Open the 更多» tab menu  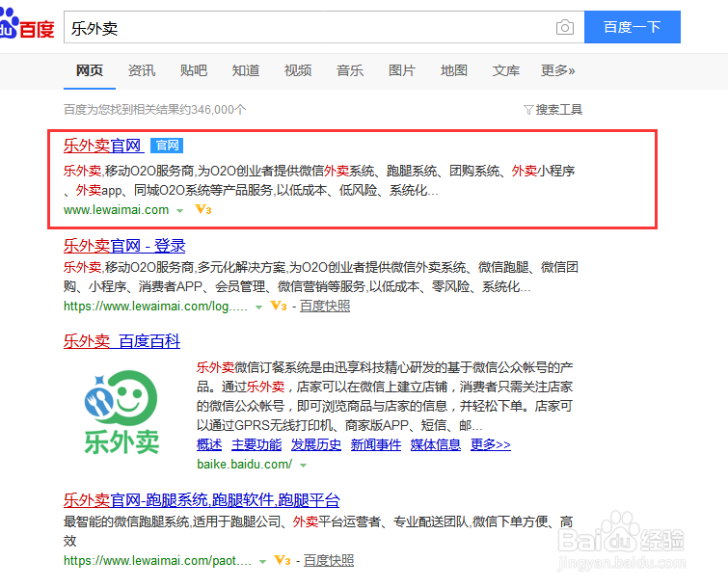tap(557, 70)
